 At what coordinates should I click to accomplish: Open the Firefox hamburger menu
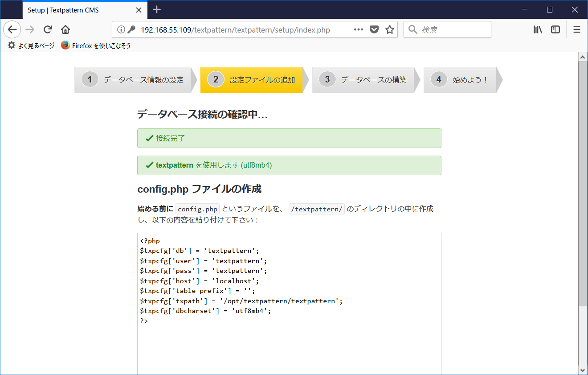click(x=576, y=29)
